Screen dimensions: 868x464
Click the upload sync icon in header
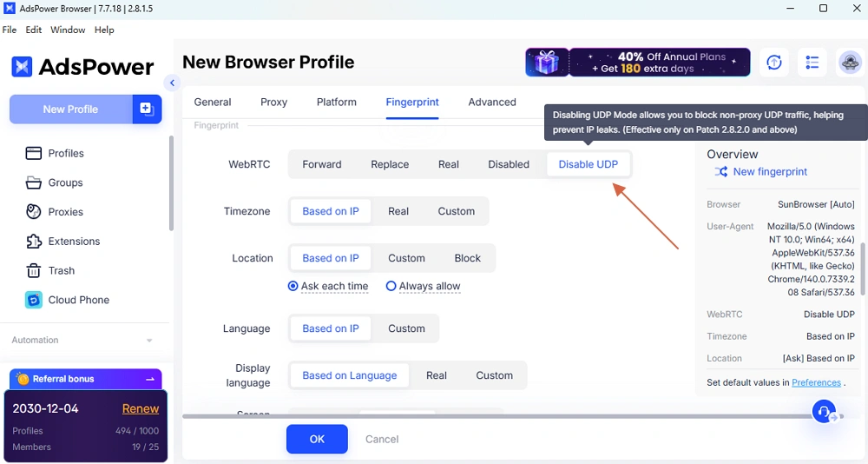coord(773,63)
